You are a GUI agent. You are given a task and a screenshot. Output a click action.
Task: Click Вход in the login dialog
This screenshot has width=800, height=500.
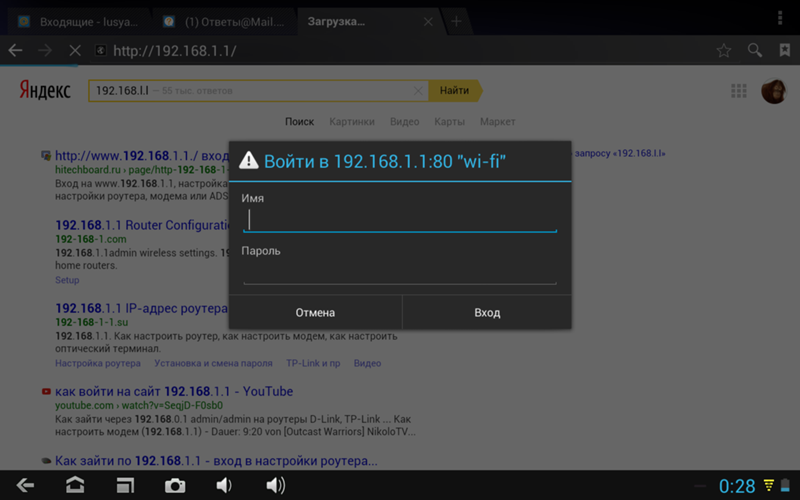[487, 312]
